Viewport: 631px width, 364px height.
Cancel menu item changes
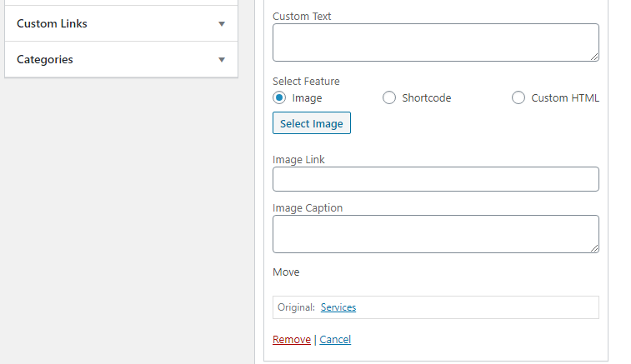click(335, 340)
